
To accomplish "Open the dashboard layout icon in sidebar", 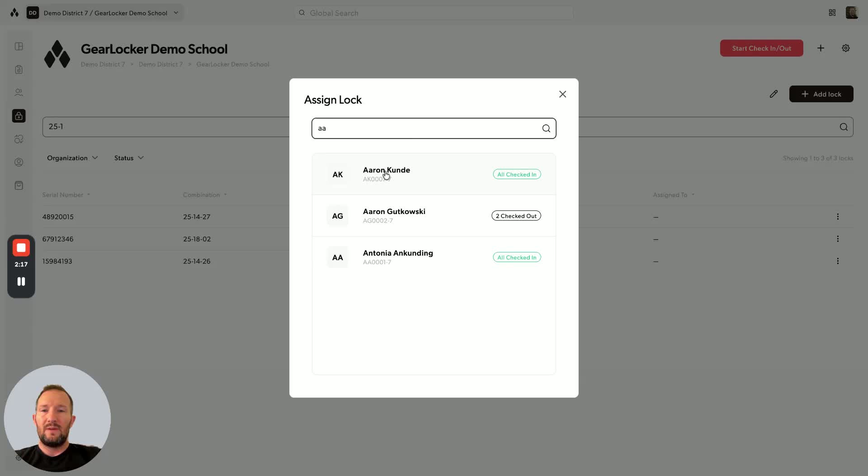I will click(19, 47).
